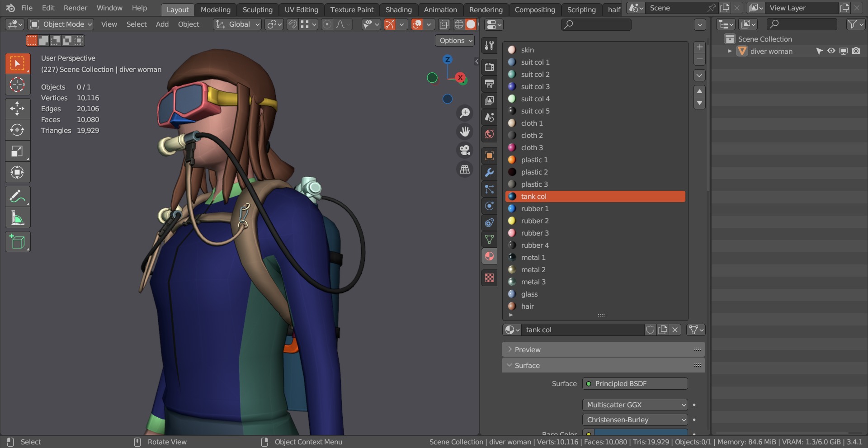Image resolution: width=868 pixels, height=448 pixels.
Task: Toggle X-ray view button
Action: (x=444, y=24)
